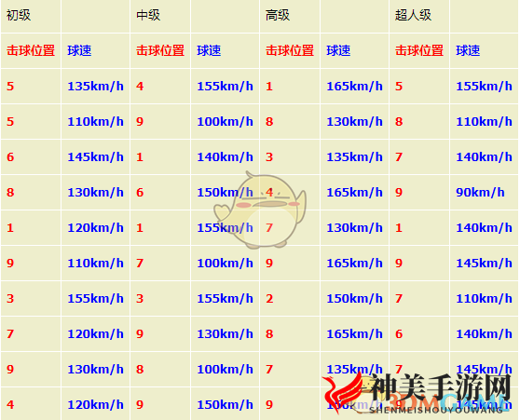Screen dimensions: 520x420
Task: Click the 球速 header in the 高级 group
Action: [338, 50]
